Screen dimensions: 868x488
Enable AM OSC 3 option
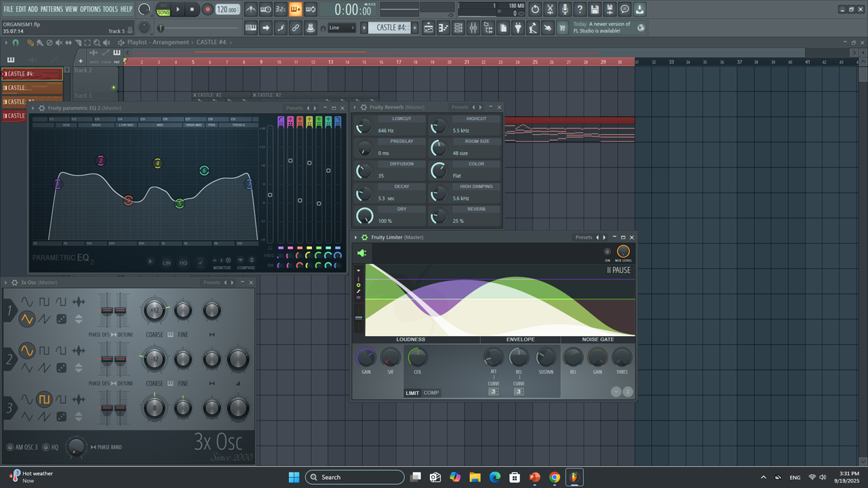click(x=23, y=447)
